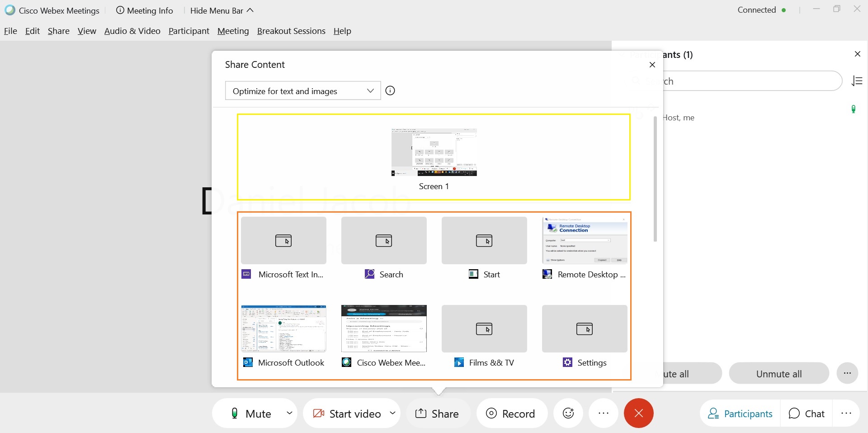Open the Audio & Video menu

pos(132,31)
